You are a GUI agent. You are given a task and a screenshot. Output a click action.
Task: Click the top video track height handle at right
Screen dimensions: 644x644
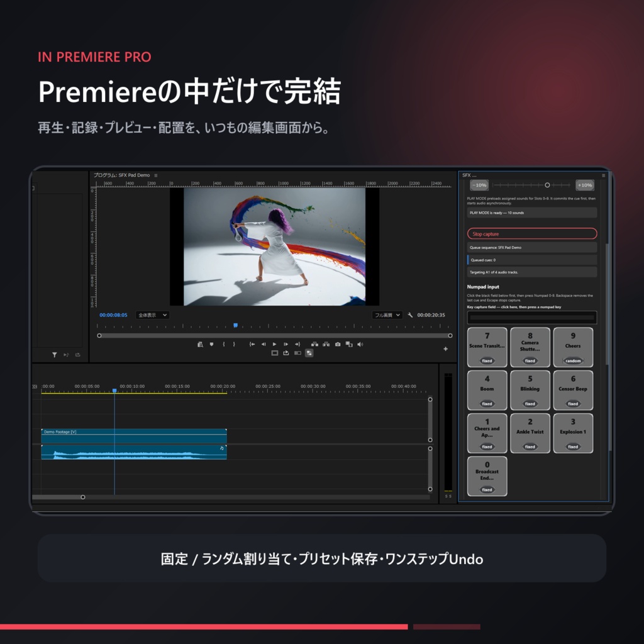coord(430,399)
